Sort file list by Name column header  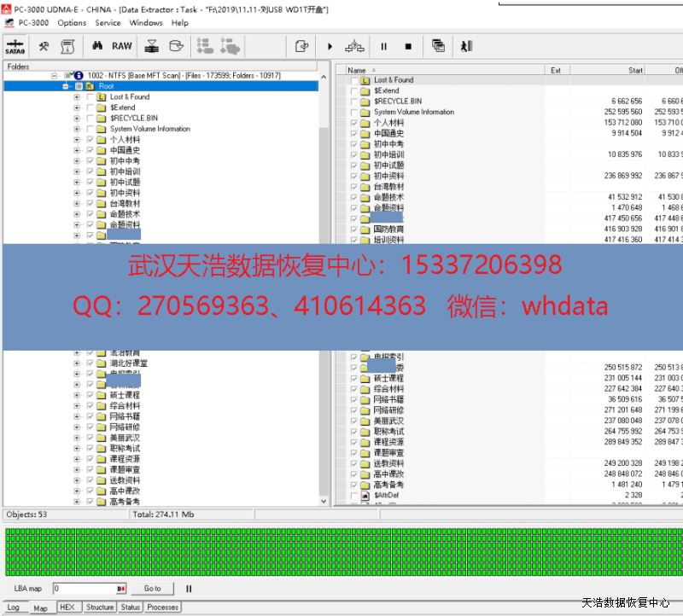(x=357, y=70)
